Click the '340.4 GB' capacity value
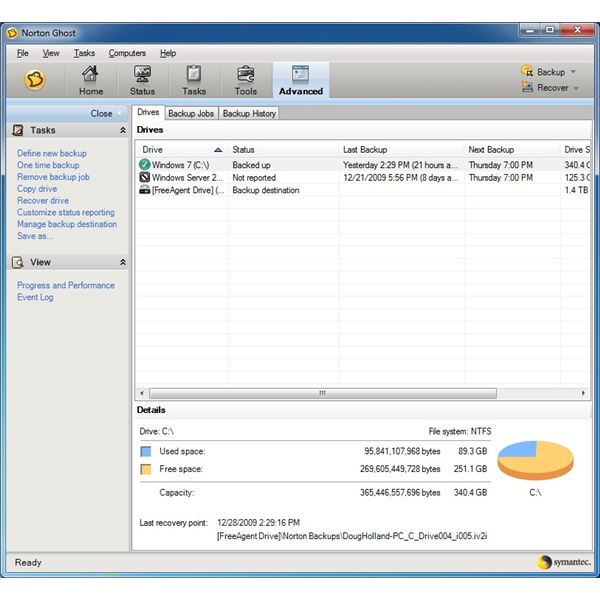Screen dimensions: 600x600 tap(470, 492)
